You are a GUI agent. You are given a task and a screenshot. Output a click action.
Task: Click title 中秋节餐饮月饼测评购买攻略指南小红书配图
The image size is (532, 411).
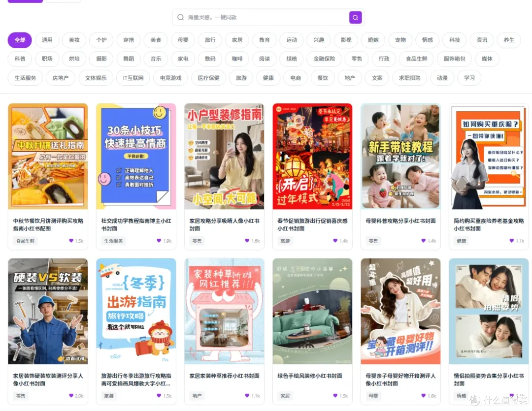point(48,224)
